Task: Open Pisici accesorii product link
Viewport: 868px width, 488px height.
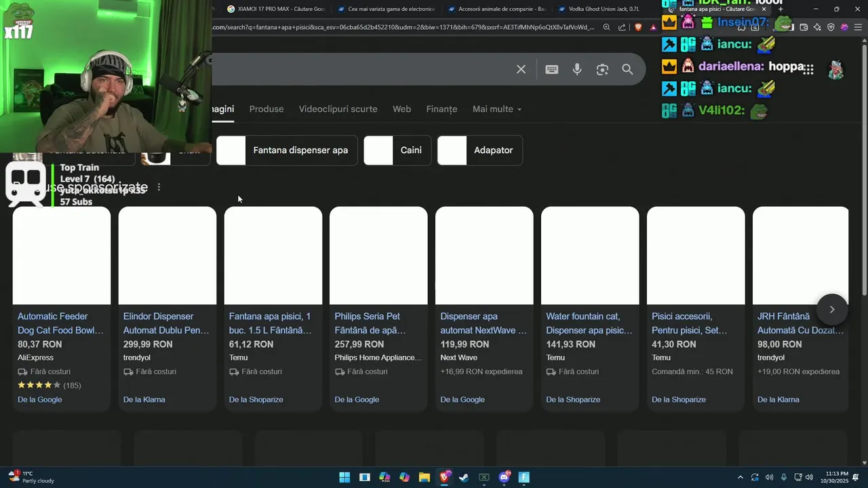Action: point(689,323)
